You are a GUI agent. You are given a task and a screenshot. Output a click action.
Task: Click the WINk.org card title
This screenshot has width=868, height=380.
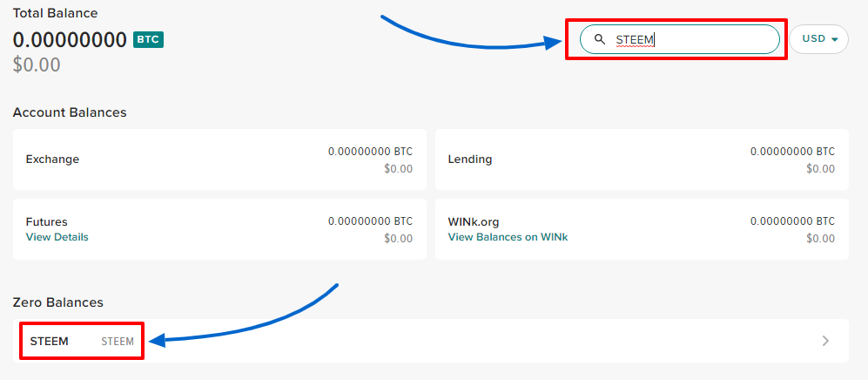[474, 222]
